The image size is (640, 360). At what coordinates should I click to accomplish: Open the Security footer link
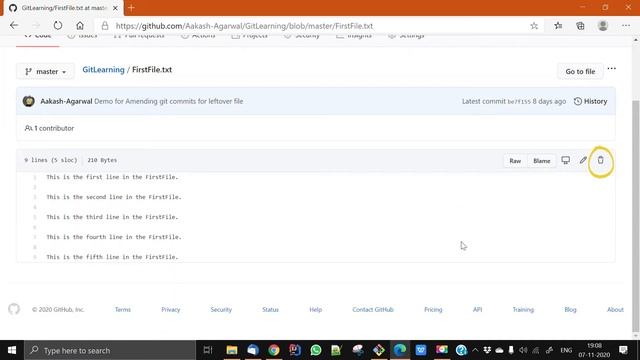[221, 309]
